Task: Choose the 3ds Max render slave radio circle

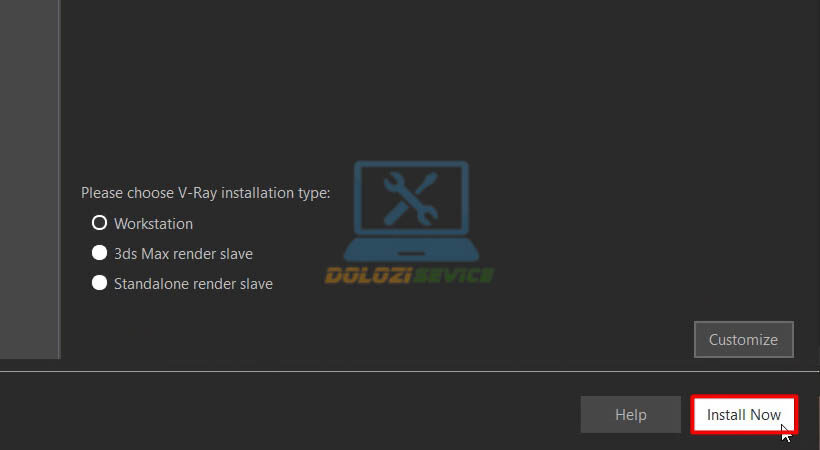Action: [x=99, y=253]
